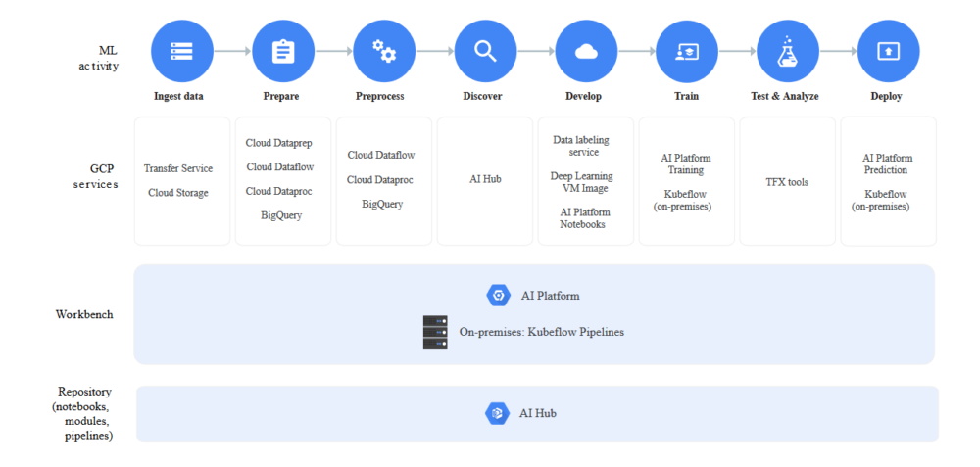Click BigQuery in the Preprocess box
The width and height of the screenshot is (980, 467).
tap(382, 205)
